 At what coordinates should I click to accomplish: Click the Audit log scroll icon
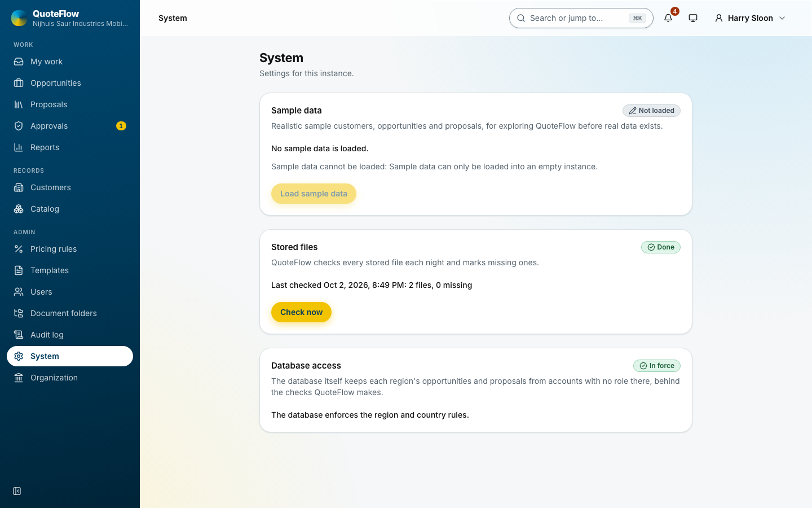[x=19, y=335]
